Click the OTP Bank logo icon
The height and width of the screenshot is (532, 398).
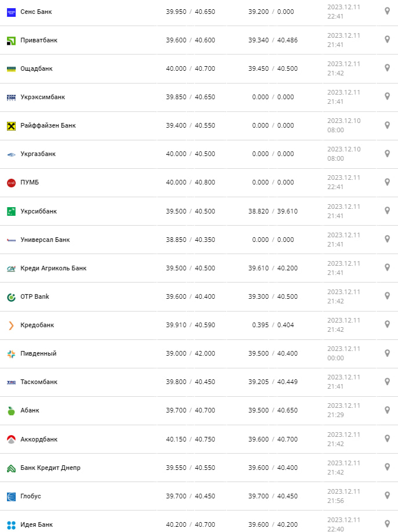click(x=11, y=296)
